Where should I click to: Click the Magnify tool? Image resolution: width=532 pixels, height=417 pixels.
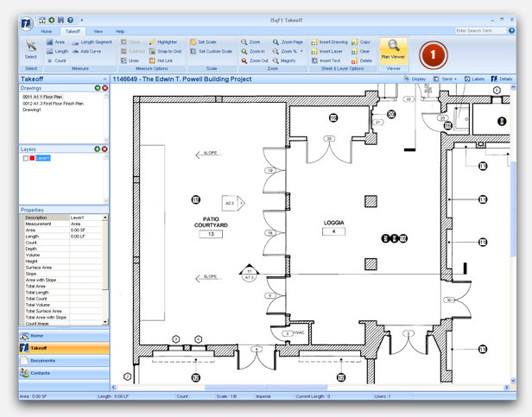[284, 60]
